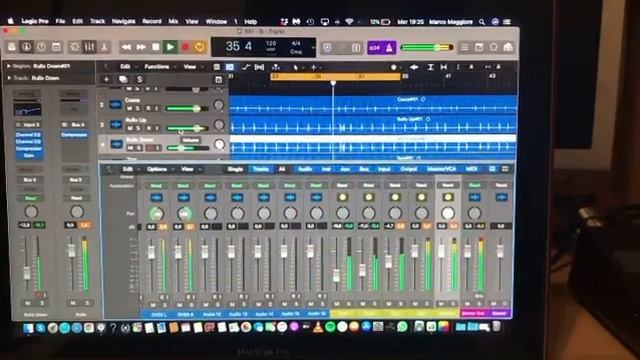The image size is (640, 360).
Task: Open the LCD display mode dropdown arrow
Action: (x=313, y=47)
